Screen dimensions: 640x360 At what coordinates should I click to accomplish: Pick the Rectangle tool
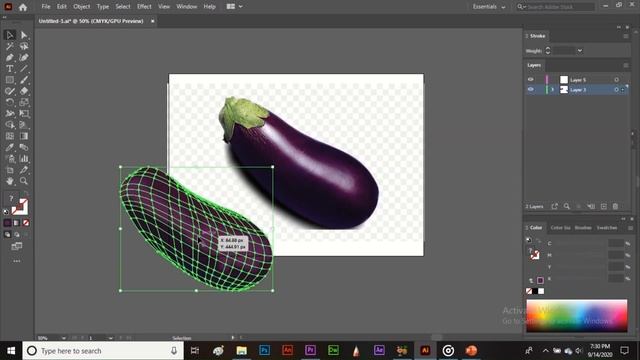(x=10, y=80)
